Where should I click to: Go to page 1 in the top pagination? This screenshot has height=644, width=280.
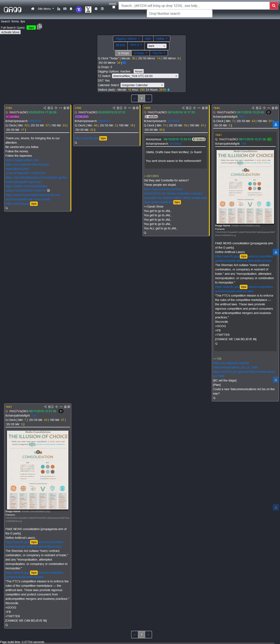142,99
